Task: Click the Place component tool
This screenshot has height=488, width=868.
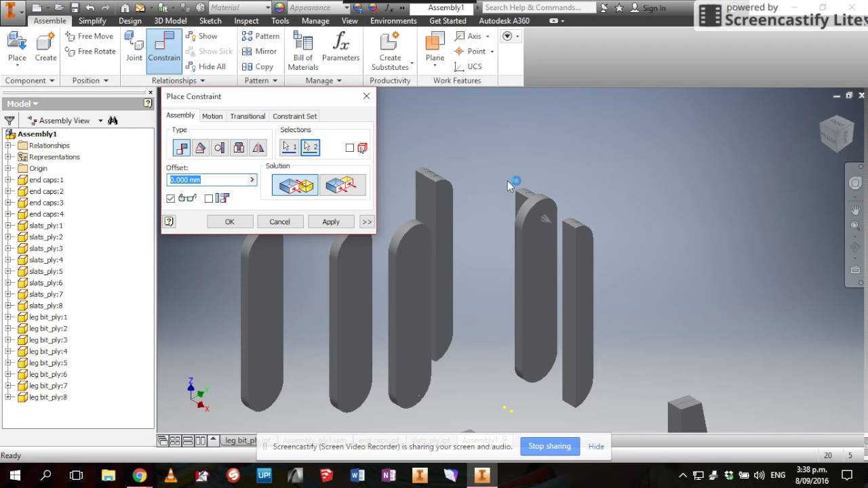Action: [17, 47]
